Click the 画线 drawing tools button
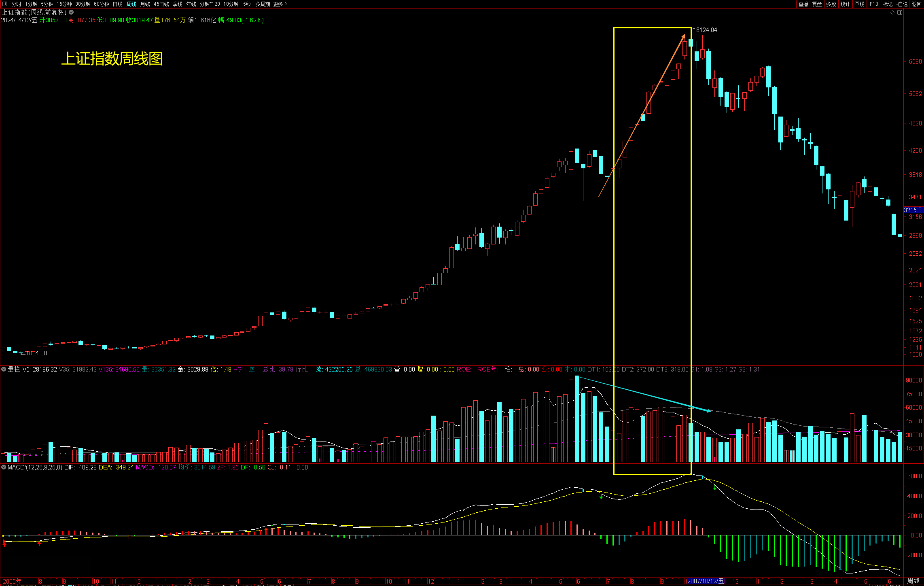 coord(859,4)
